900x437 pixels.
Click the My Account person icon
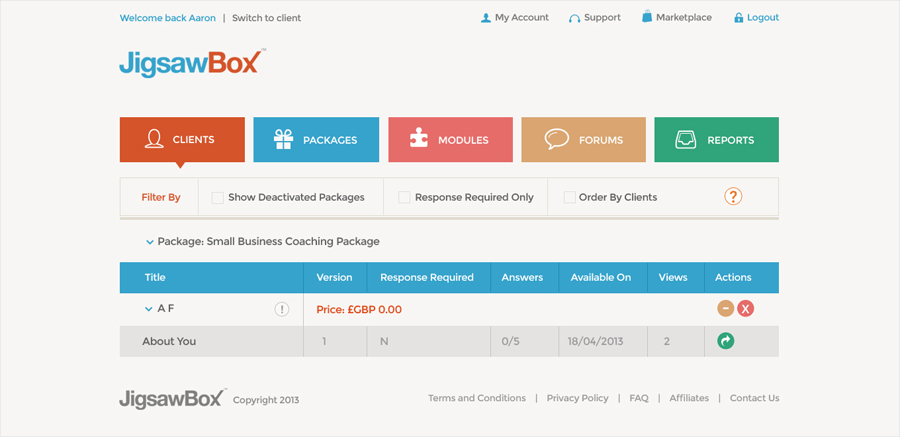(486, 18)
